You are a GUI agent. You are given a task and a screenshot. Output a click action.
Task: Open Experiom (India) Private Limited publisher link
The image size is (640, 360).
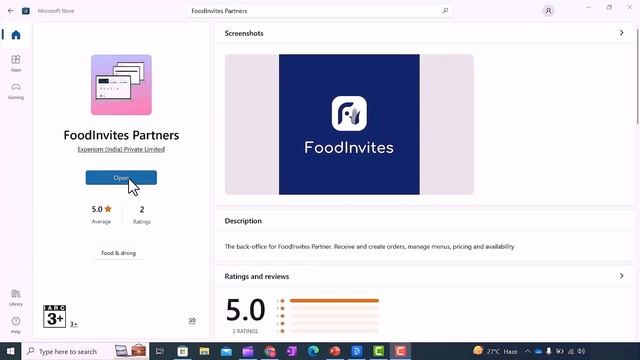pos(121,149)
